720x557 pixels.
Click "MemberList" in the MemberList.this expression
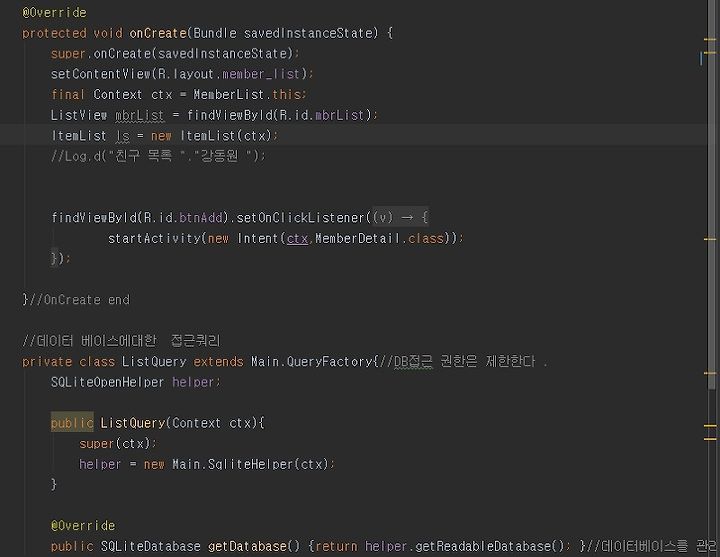pos(229,95)
